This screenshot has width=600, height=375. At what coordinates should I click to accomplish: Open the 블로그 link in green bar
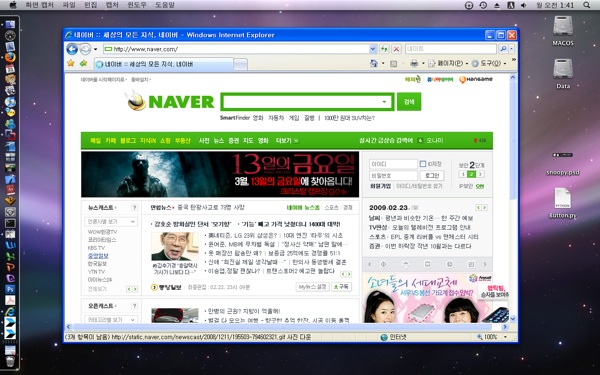pos(128,140)
